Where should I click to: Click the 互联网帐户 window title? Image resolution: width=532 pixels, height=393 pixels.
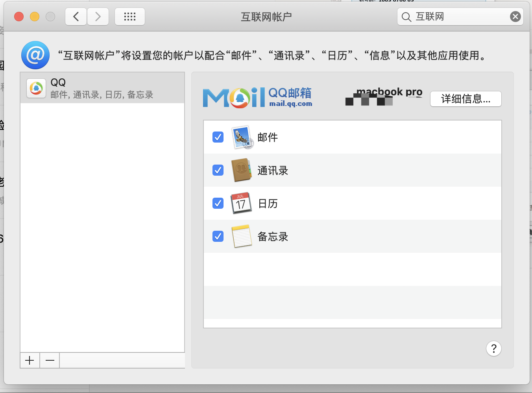pyautogui.click(x=266, y=17)
